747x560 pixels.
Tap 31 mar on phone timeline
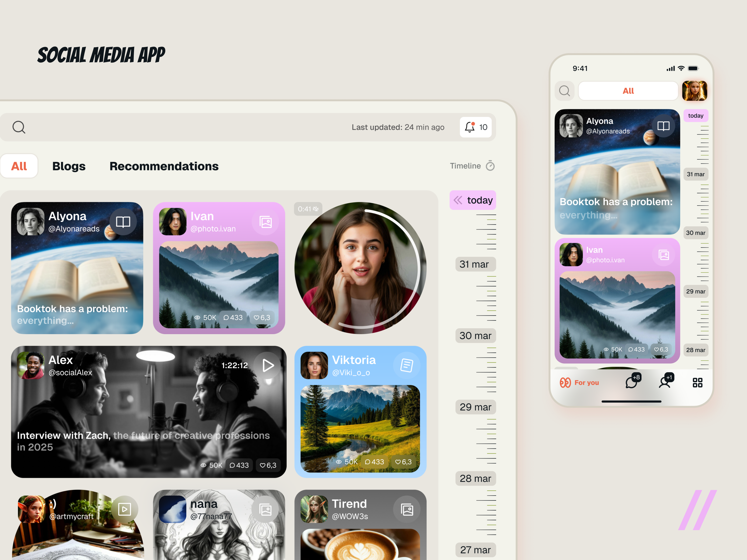coord(696,174)
